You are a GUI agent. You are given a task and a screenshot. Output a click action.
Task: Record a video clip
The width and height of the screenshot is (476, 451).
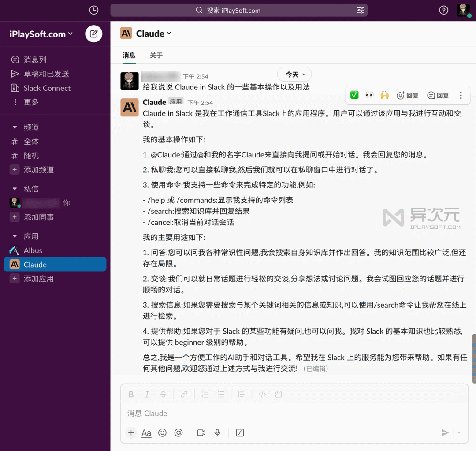201,432
